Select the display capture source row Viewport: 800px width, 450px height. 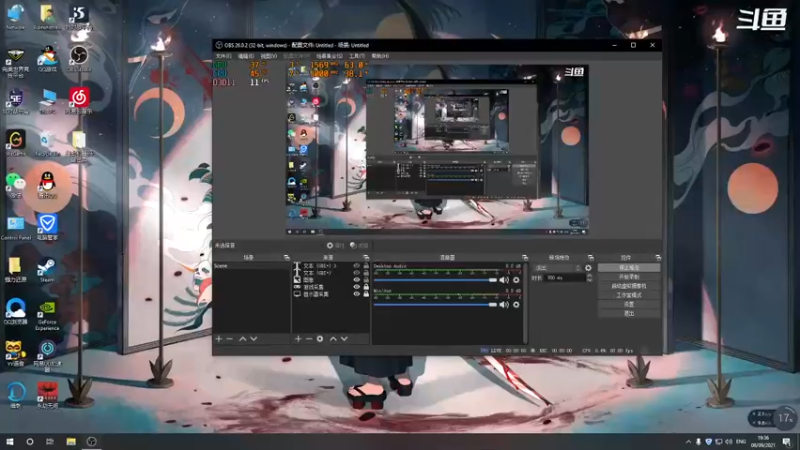click(x=331, y=294)
